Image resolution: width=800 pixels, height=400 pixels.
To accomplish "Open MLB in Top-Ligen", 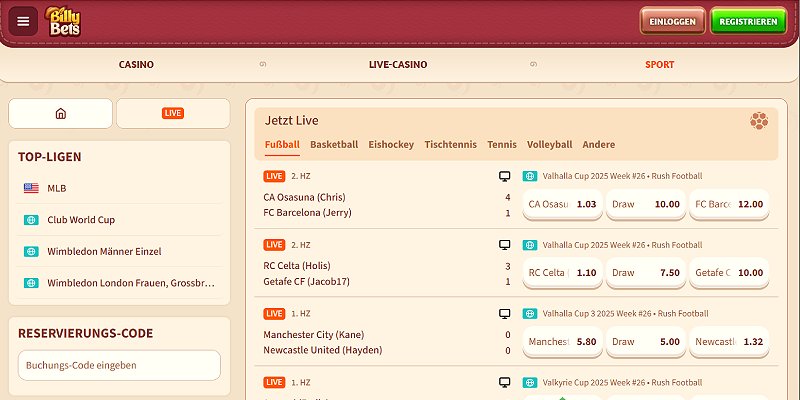I will (x=56, y=188).
